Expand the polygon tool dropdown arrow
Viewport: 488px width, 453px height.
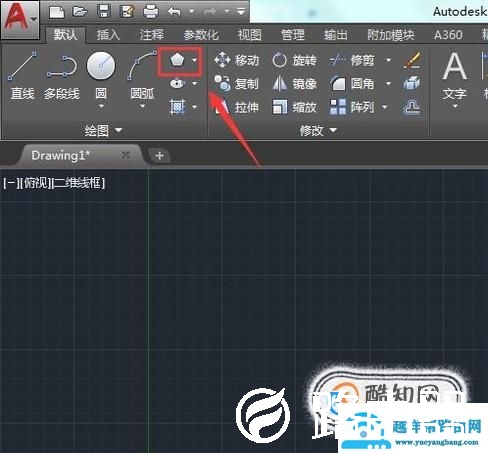195,60
